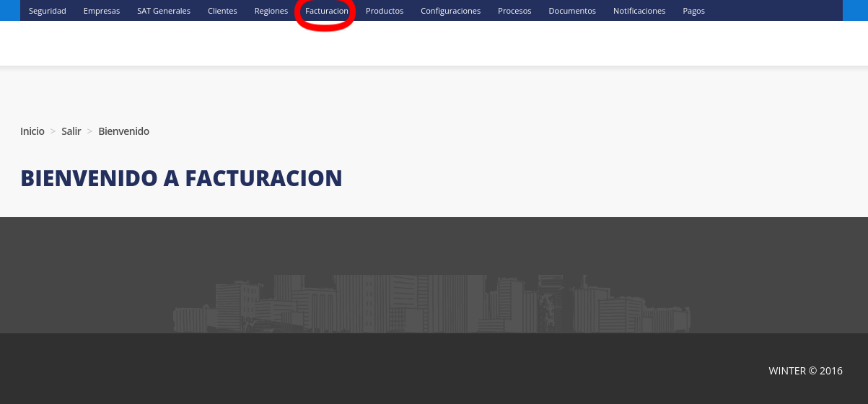Log out via the Salir breadcrumb
868x404 pixels.
click(71, 131)
